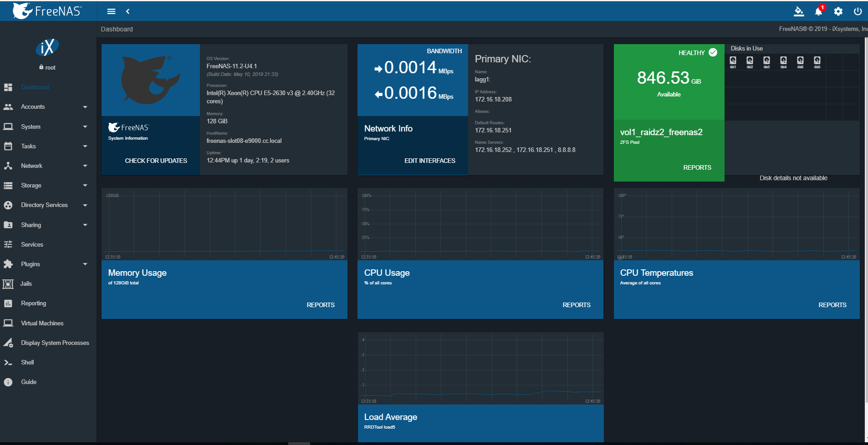
Task: Click the page vertical scrollbar
Action: click(x=866, y=221)
